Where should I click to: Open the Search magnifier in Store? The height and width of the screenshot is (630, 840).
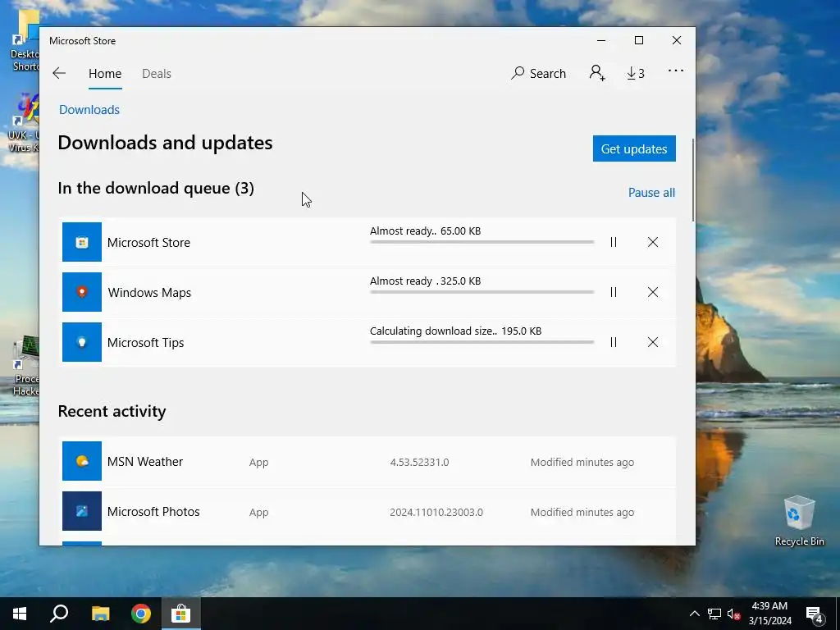pos(538,73)
